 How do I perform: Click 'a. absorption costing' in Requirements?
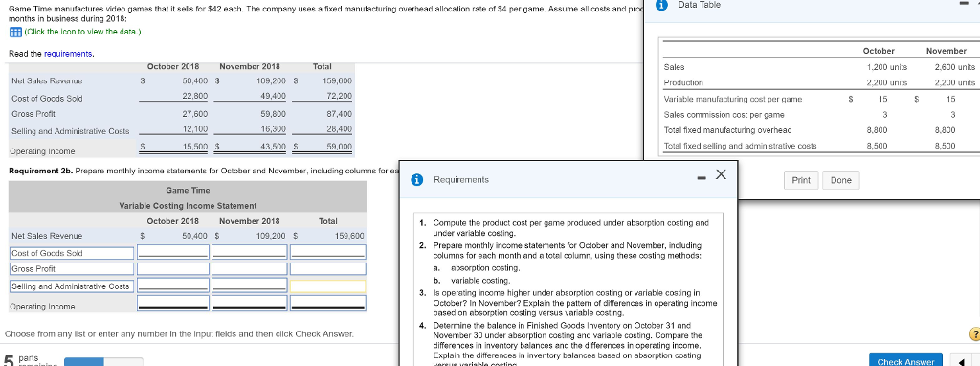pos(477,267)
